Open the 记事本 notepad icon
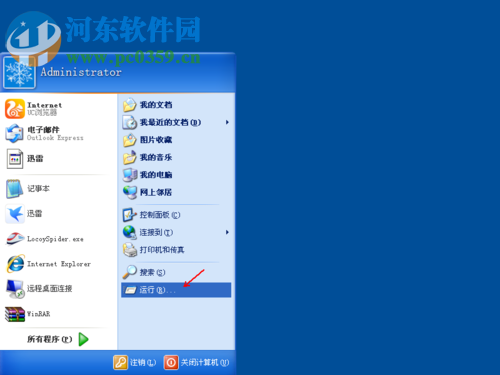This screenshot has height=375, width=500. pyautogui.click(x=14, y=189)
